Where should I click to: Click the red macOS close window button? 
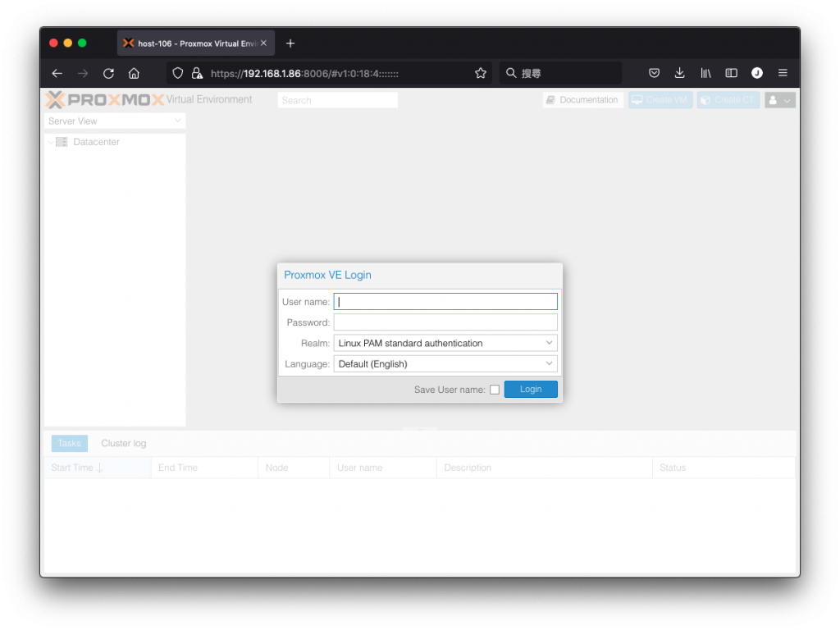click(x=53, y=43)
